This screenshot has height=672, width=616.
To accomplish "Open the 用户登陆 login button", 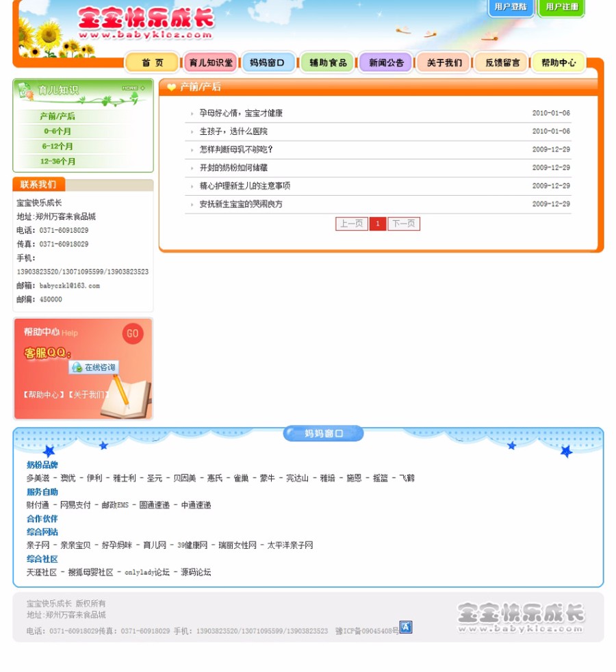I will coord(511,8).
